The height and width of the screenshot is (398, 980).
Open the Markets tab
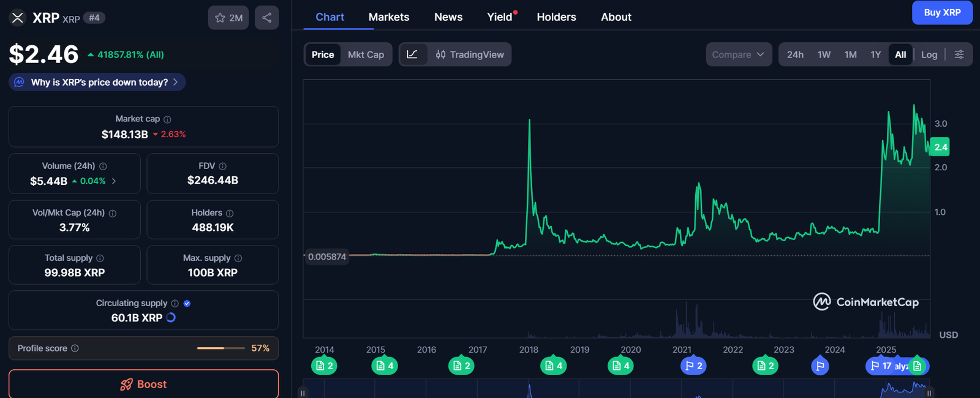coord(388,17)
